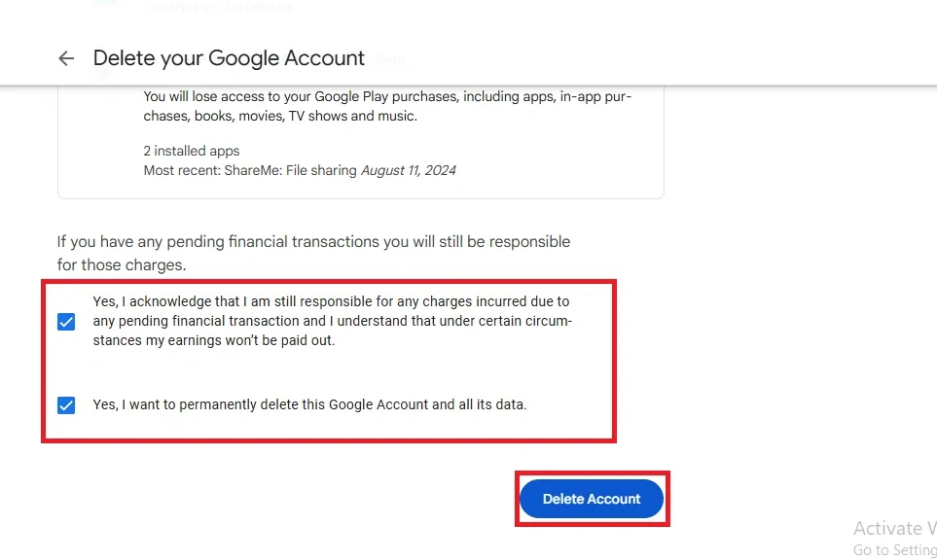Image resolution: width=937 pixels, height=560 pixels.
Task: Click 'any pending financial transaction' checkbox label line
Action: [333, 321]
